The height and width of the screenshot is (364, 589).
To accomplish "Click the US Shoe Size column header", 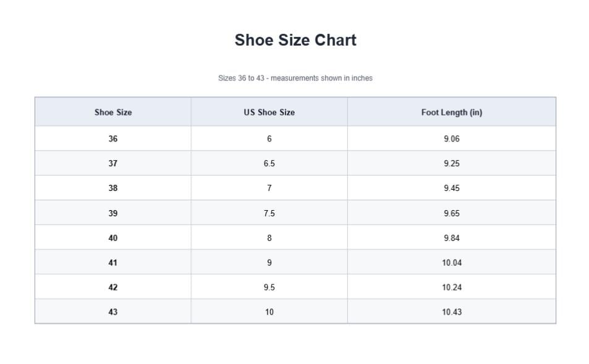I will tap(269, 112).
